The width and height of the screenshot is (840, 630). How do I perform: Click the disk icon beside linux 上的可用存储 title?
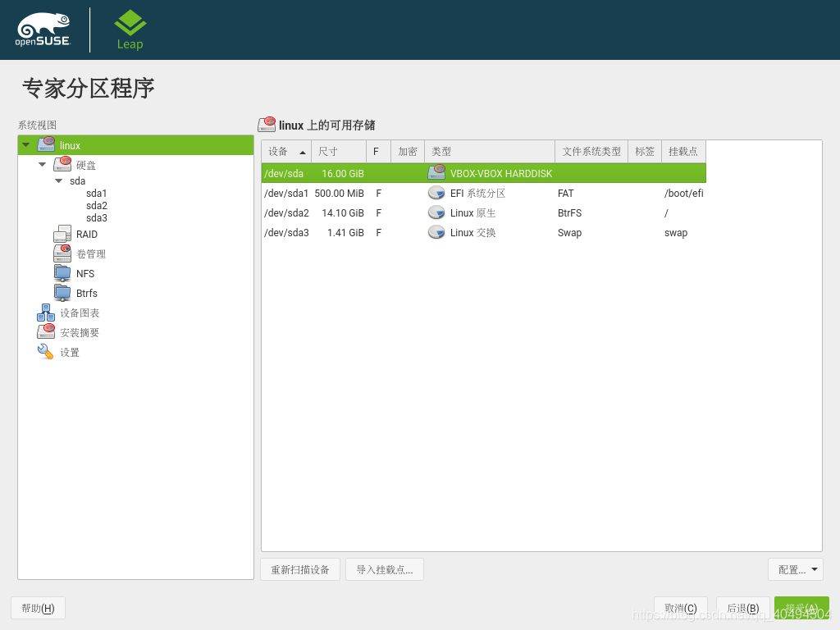tap(266, 124)
